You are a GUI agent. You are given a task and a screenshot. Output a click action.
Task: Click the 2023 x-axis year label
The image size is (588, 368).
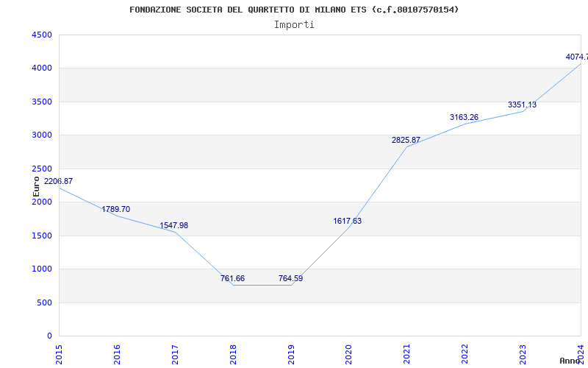[523, 354]
